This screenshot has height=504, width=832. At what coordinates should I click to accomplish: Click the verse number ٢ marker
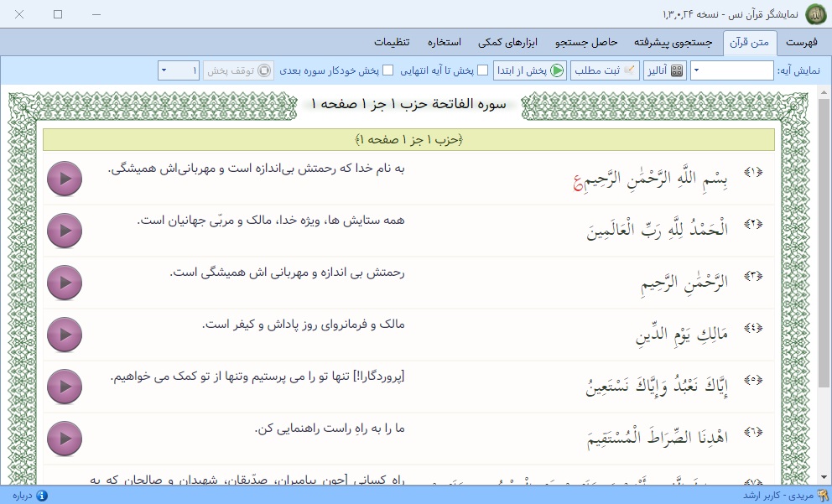tap(753, 224)
